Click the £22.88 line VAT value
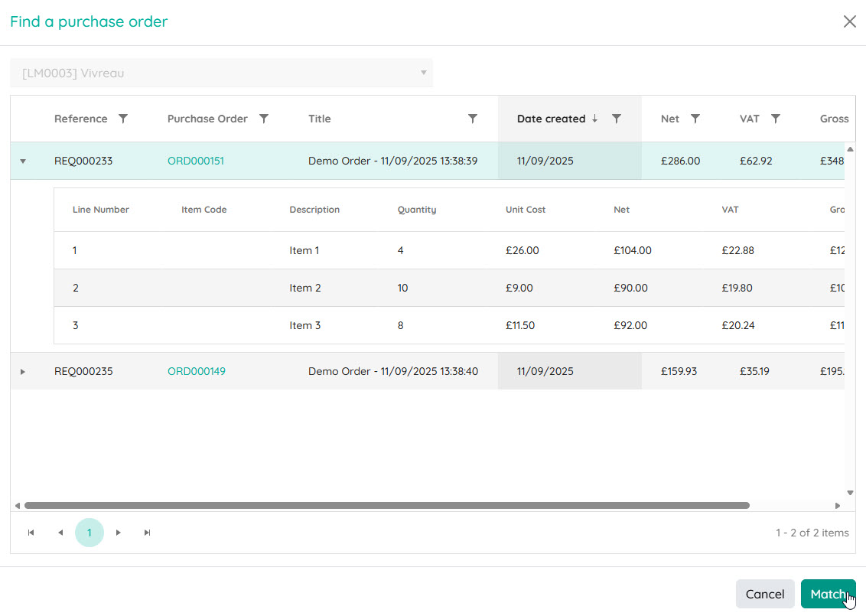The image size is (866, 616). click(738, 250)
